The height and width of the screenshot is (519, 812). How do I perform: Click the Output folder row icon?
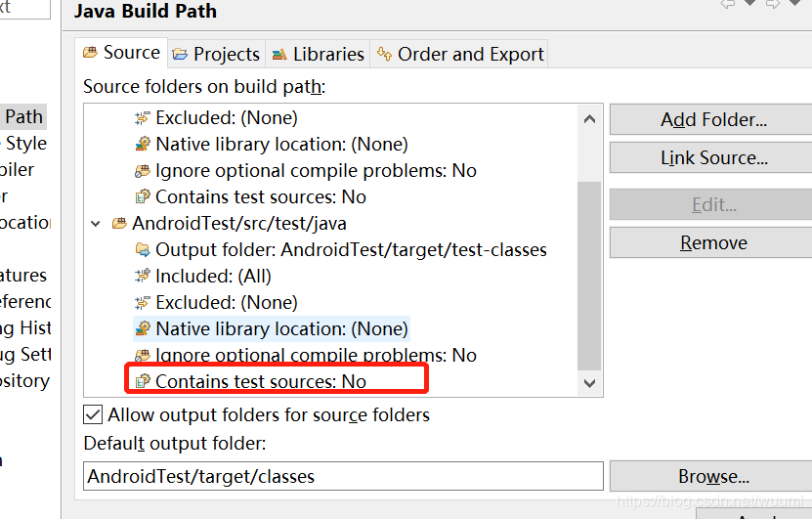[x=143, y=249]
